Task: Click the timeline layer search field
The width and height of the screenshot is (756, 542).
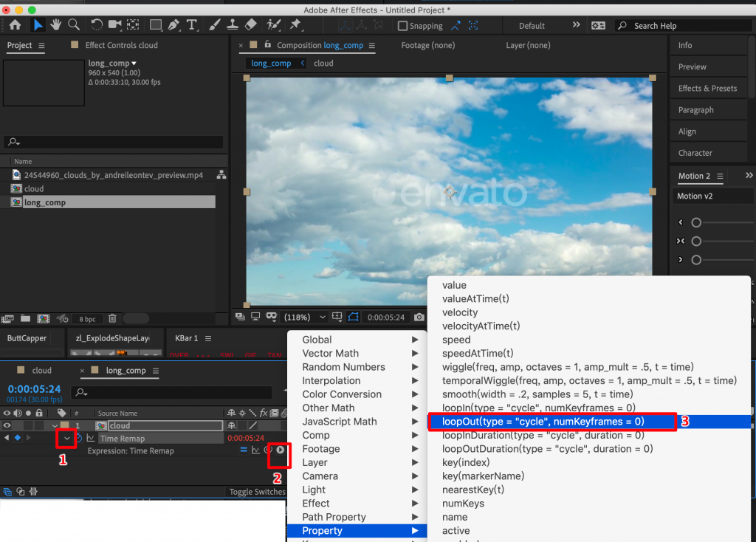Action: [172, 393]
